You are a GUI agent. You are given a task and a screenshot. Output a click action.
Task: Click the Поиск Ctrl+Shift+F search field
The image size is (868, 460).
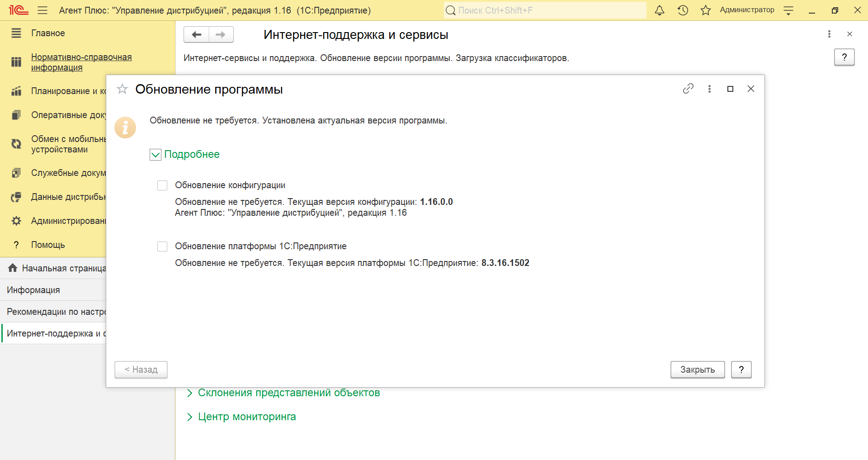pyautogui.click(x=545, y=10)
